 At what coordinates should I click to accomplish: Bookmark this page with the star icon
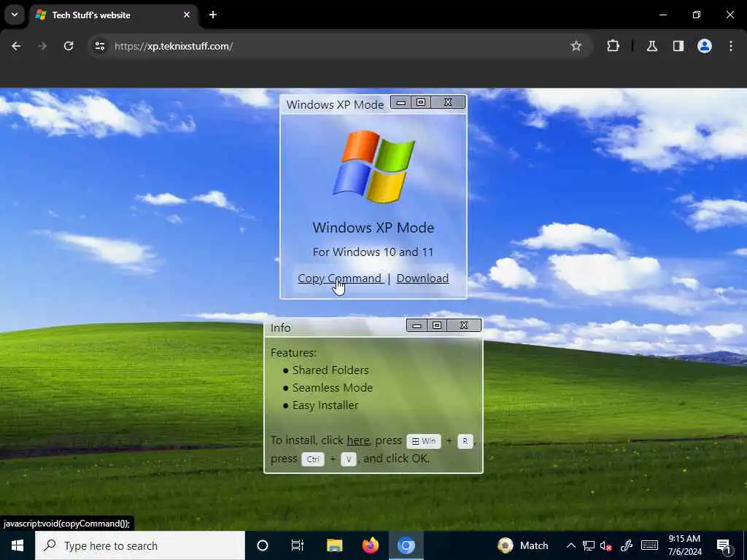(x=576, y=46)
